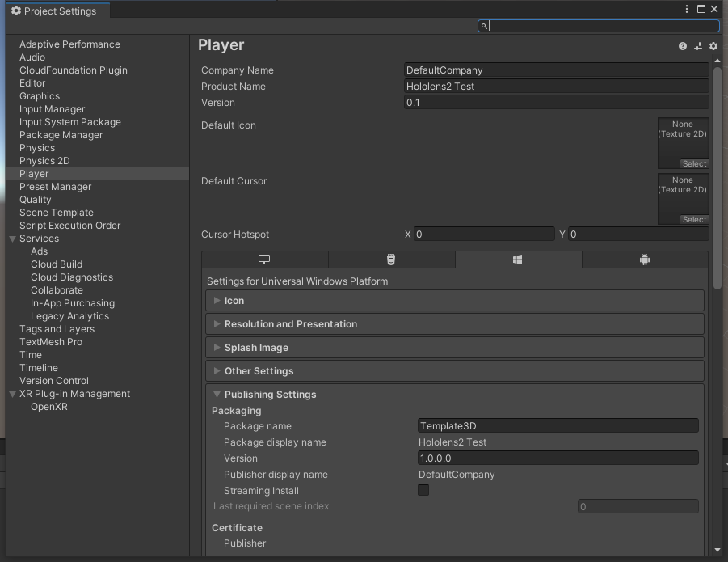Open Package Manager settings
The image size is (728, 562).
[x=61, y=135]
